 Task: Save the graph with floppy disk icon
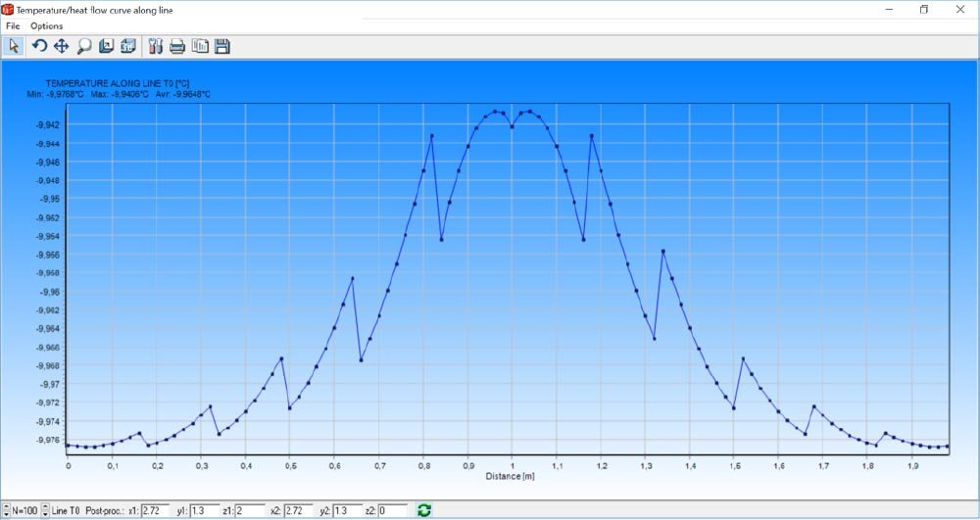click(x=222, y=46)
